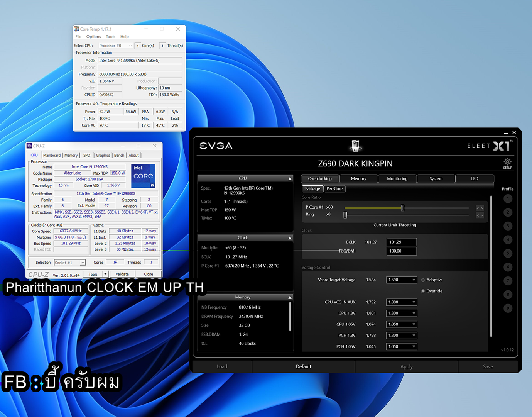Image resolution: width=532 pixels, height=417 pixels.
Task: Open the EVGA ELEET X1 Setup gear
Action: pyautogui.click(x=507, y=163)
